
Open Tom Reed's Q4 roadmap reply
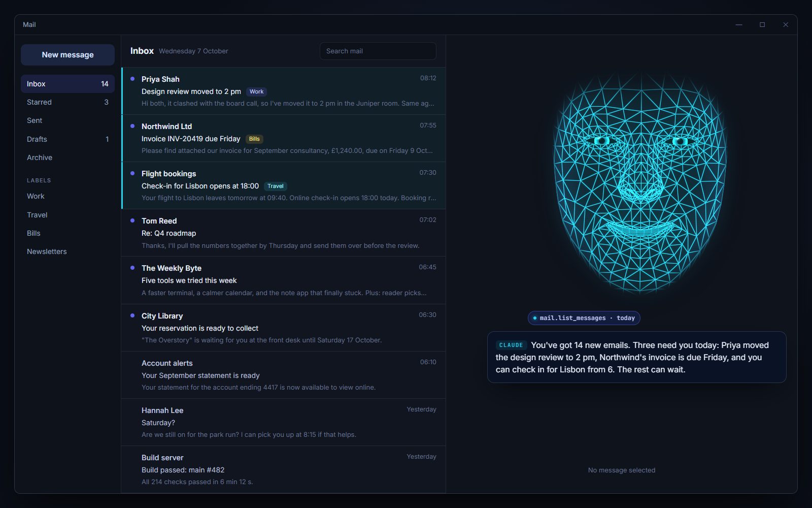coord(283,233)
